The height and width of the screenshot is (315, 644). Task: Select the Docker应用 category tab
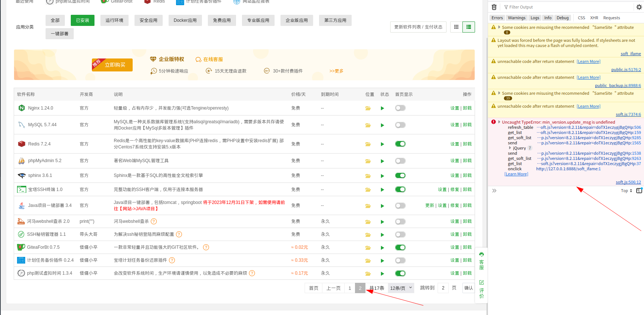(185, 20)
